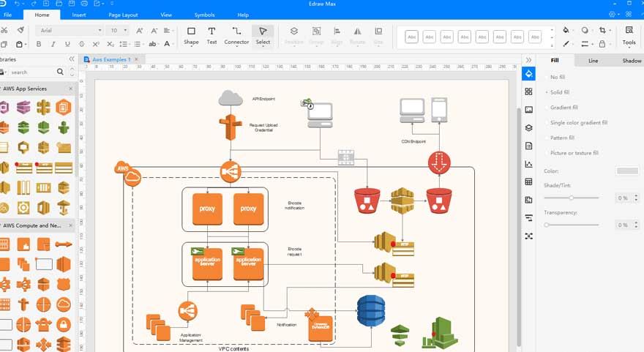Open the image panel icon in sidebar

coord(528,110)
